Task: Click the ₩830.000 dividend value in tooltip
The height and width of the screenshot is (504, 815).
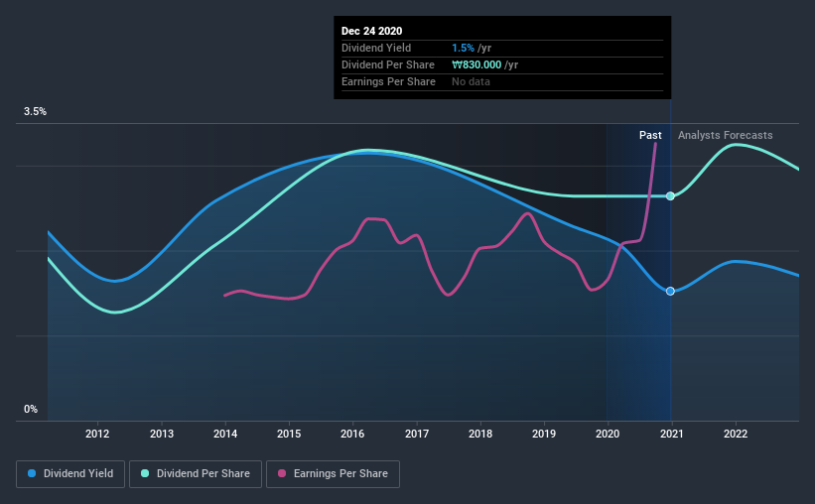Action: click(476, 64)
